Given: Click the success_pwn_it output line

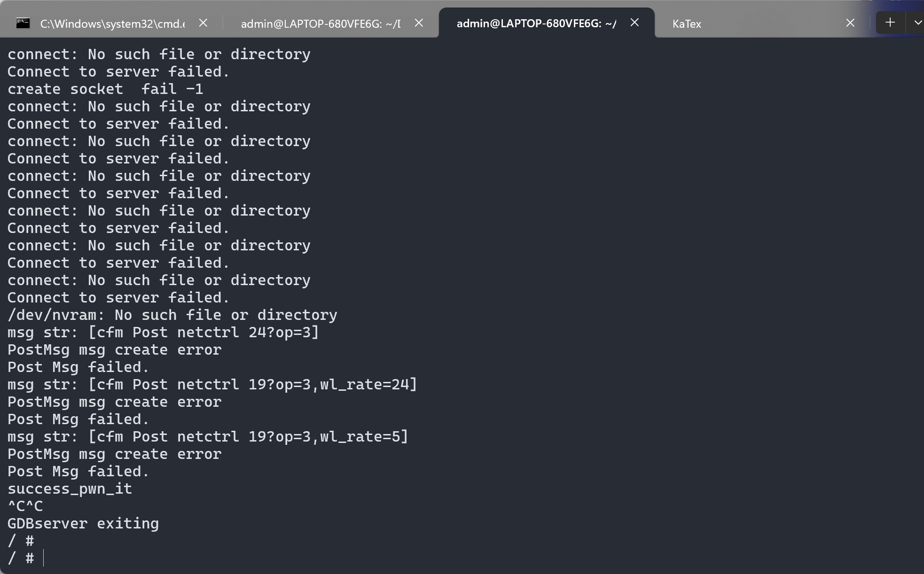Looking at the screenshot, I should tap(70, 489).
